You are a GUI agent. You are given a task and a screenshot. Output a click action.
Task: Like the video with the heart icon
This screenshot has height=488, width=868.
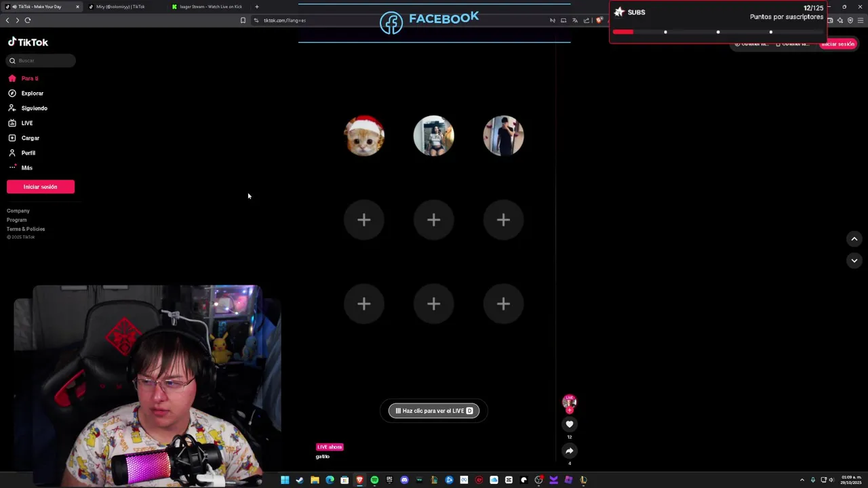570,424
